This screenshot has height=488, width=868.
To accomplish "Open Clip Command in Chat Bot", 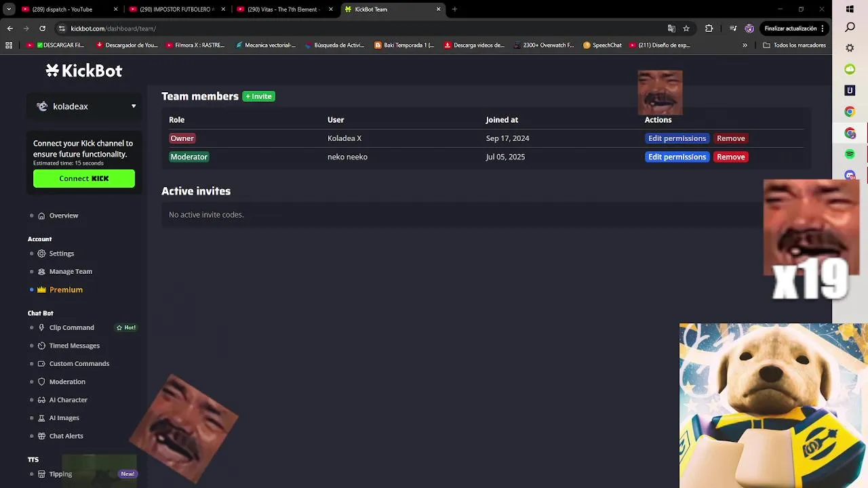I will point(71,328).
